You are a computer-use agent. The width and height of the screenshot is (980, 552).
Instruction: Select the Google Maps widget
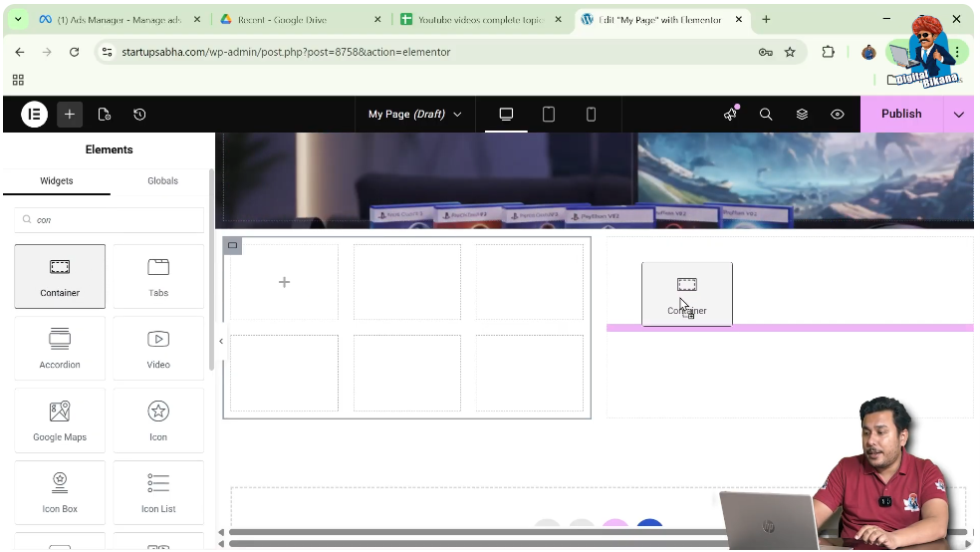[60, 420]
